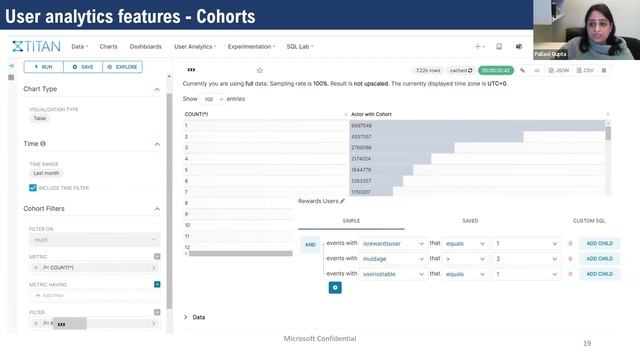Image resolution: width=640 pixels, height=360 pixels.
Task: Export results as JSON
Action: pos(559,71)
